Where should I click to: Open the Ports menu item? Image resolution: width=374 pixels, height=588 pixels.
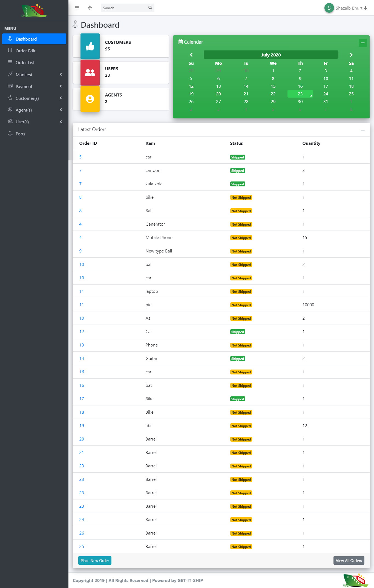(34, 134)
